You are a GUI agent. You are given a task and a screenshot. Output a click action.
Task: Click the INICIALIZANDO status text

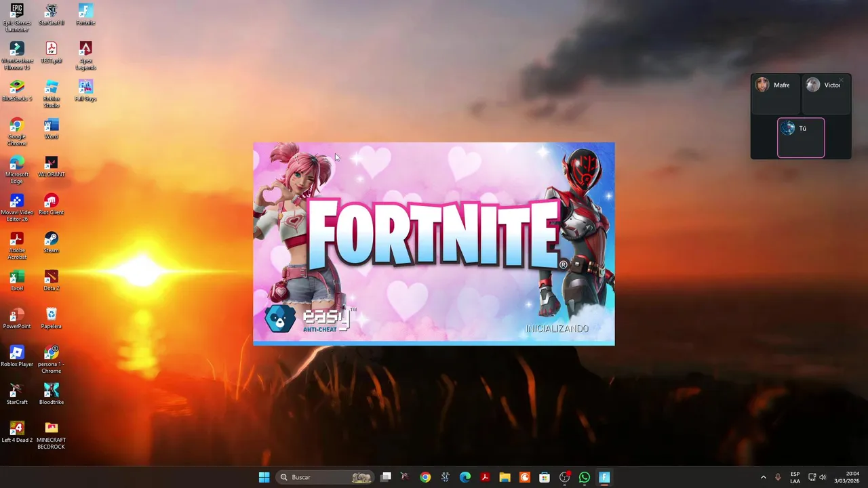[x=557, y=329]
